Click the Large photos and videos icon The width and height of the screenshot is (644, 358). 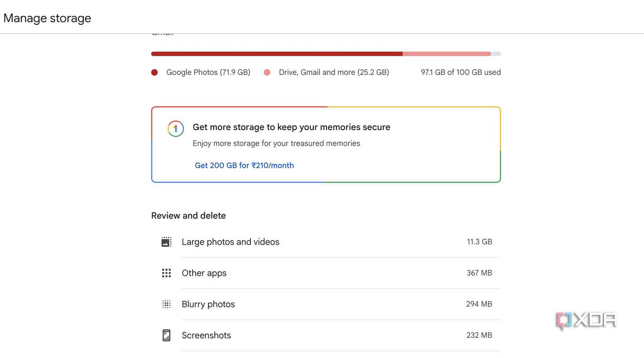(x=166, y=242)
